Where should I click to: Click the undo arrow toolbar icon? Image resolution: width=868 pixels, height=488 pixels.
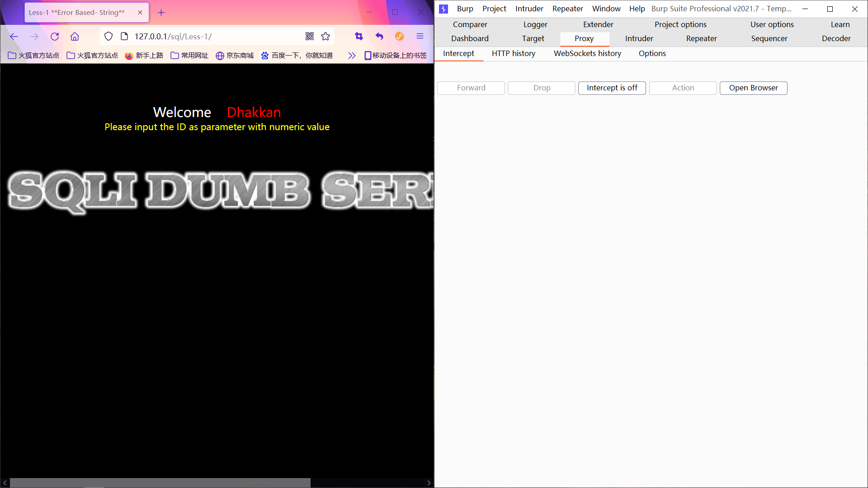[x=379, y=37]
